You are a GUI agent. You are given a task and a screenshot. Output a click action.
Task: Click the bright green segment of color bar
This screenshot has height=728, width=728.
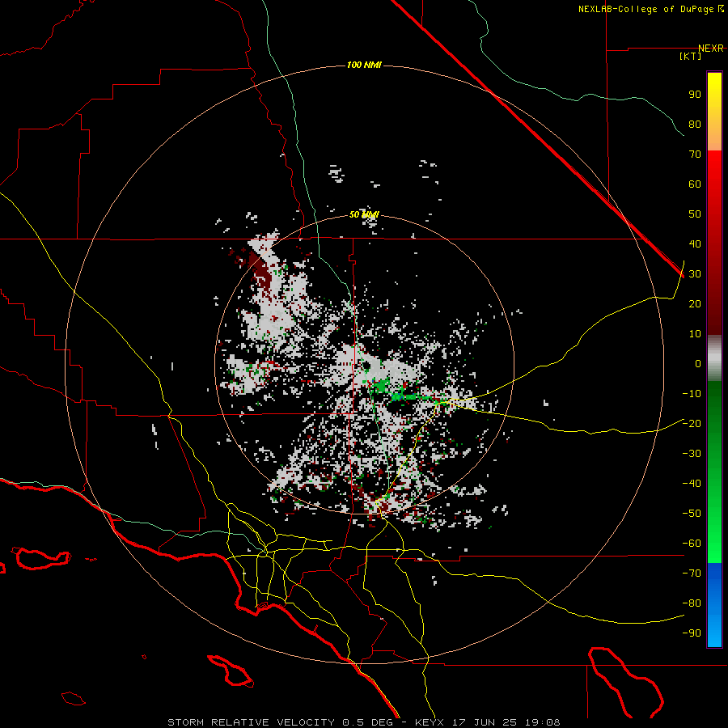pyautogui.click(x=714, y=534)
